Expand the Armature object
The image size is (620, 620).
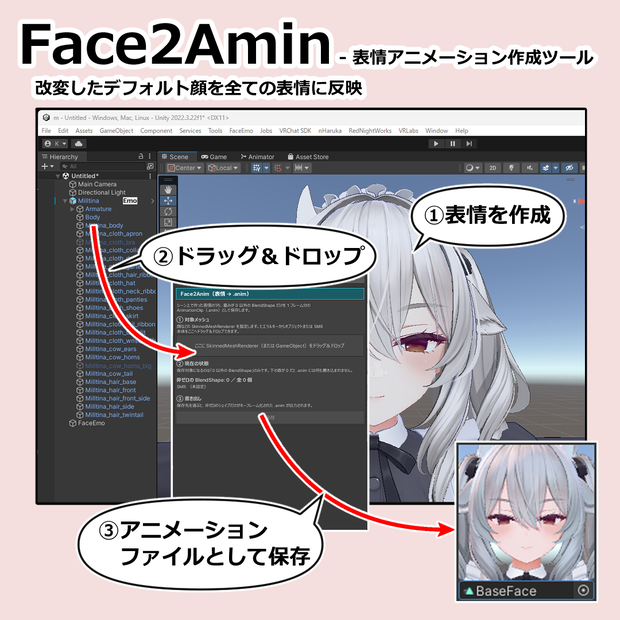(x=72, y=209)
